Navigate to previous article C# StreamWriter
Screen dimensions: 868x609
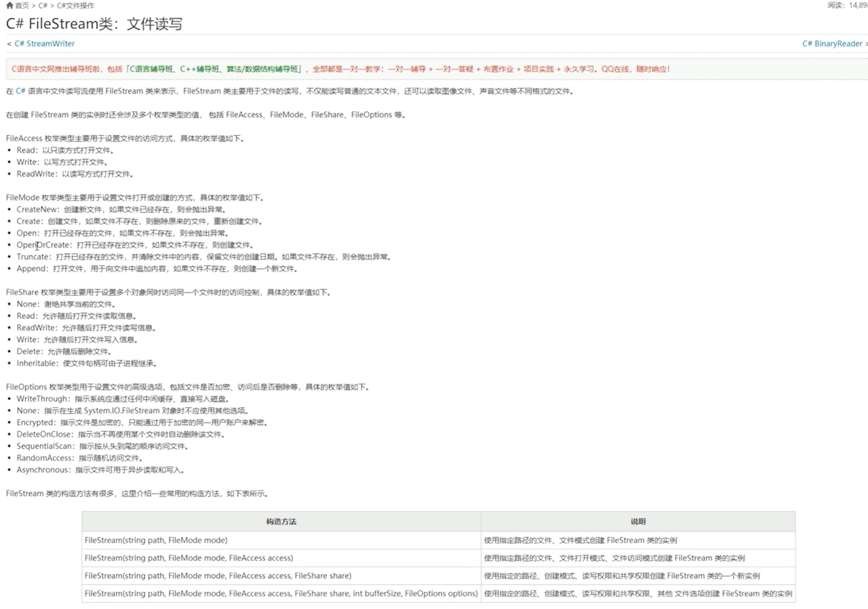point(45,43)
